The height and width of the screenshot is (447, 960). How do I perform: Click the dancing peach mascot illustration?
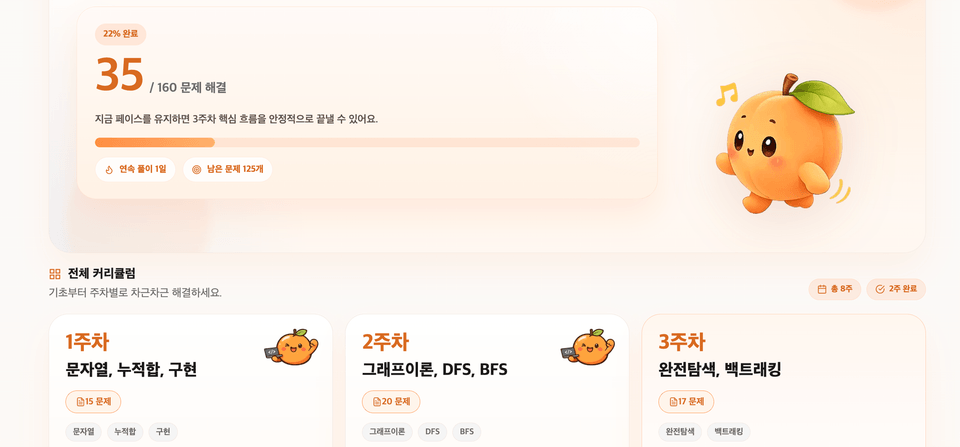point(783,145)
